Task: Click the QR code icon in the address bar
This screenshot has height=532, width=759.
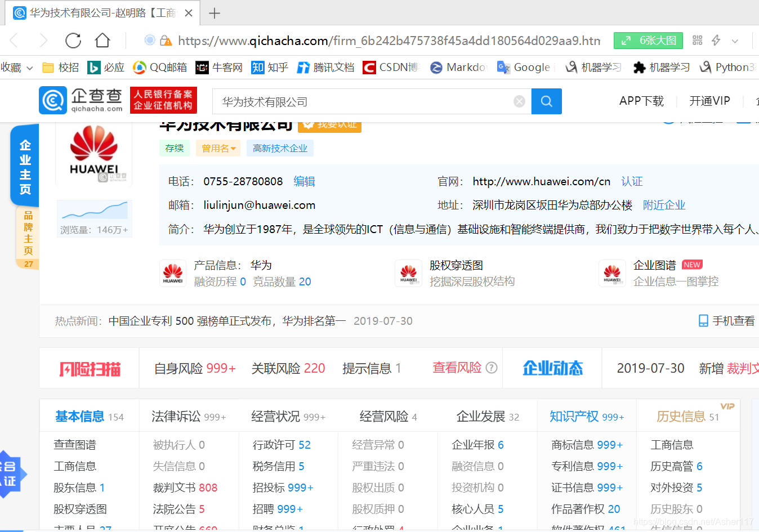Action: click(x=697, y=41)
